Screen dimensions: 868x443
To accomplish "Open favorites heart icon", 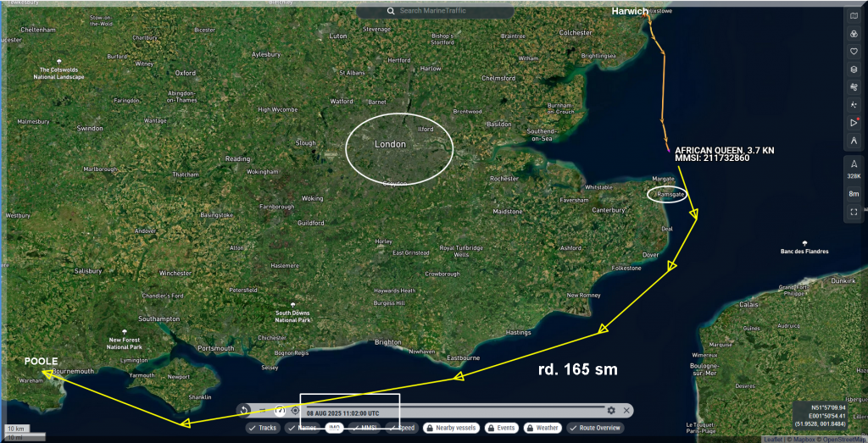I will coord(854,51).
